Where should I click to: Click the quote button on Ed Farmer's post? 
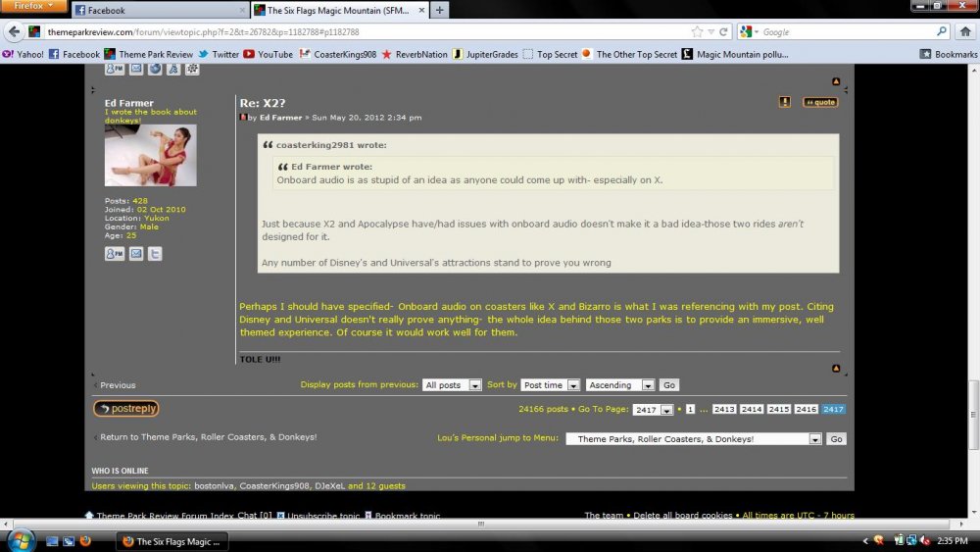coord(820,102)
